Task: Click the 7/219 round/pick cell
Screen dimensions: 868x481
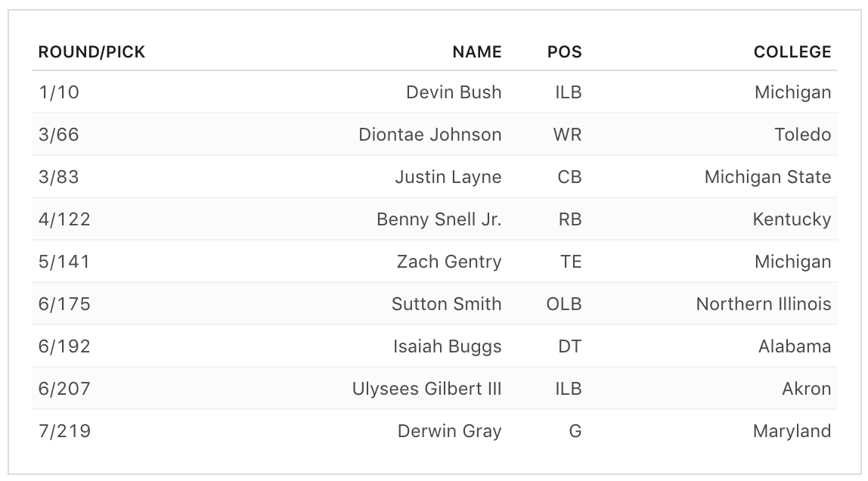Action: (x=64, y=431)
